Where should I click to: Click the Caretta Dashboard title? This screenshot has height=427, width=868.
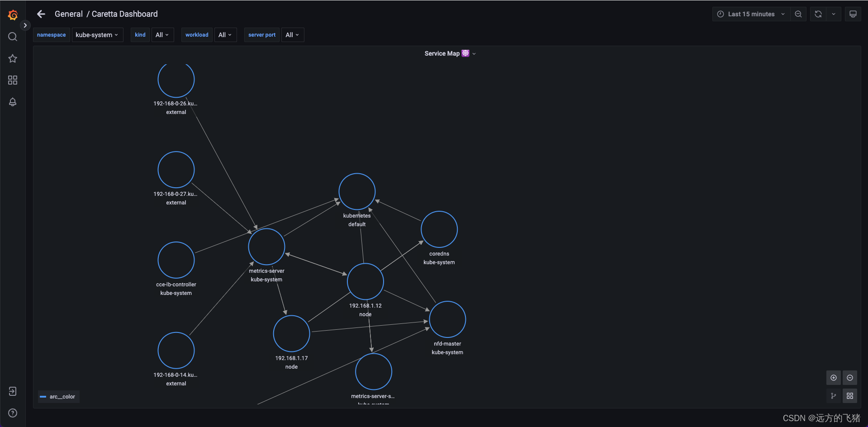pyautogui.click(x=125, y=14)
